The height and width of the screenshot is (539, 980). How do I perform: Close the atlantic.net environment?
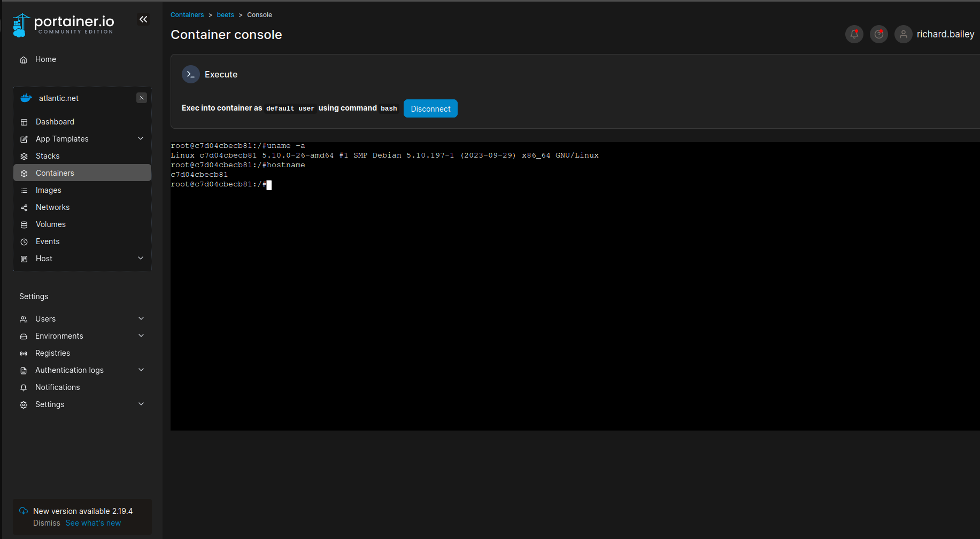click(142, 98)
